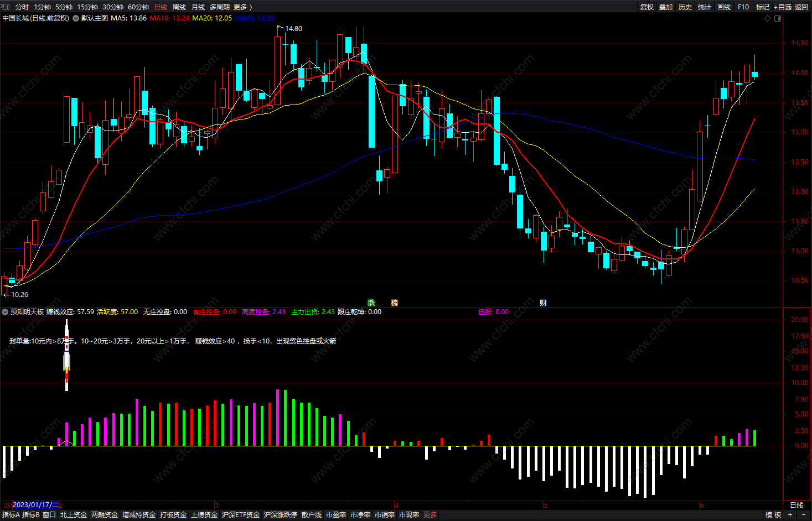This screenshot has height=521, width=812.
Task: Click the MA60: 12.55 value
Action: tap(255, 18)
